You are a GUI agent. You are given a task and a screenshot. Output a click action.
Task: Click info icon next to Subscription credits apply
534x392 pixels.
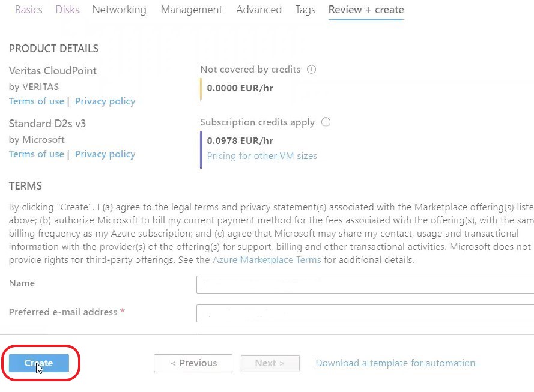click(326, 122)
